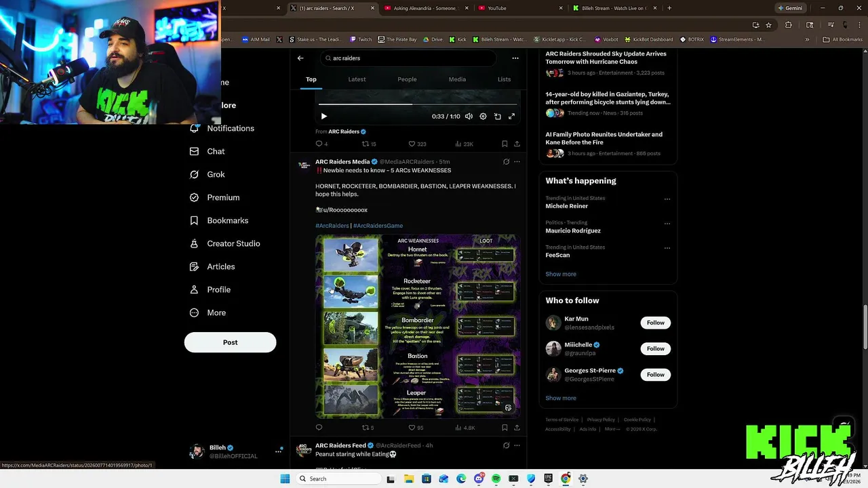
Task: Share the ARC weaknesses post
Action: (517, 428)
